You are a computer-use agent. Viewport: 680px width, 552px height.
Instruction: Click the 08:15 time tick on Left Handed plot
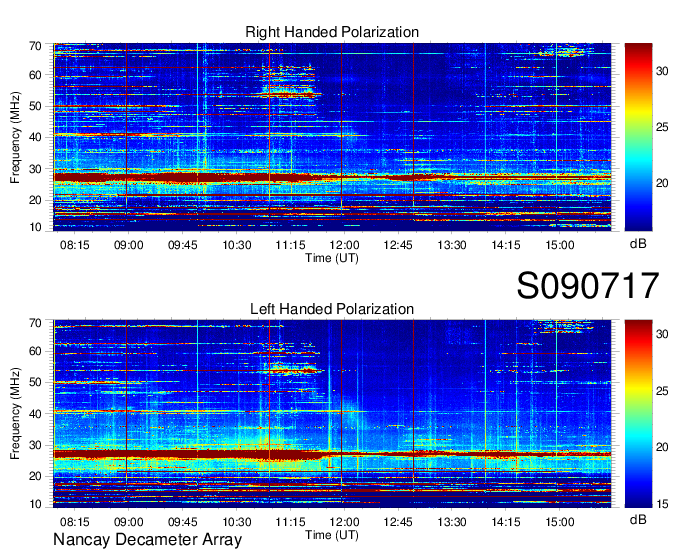point(75,522)
